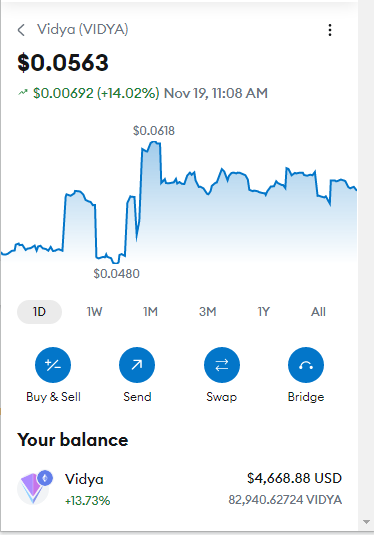Show the 3M price chart
The image size is (374, 535).
(x=207, y=312)
